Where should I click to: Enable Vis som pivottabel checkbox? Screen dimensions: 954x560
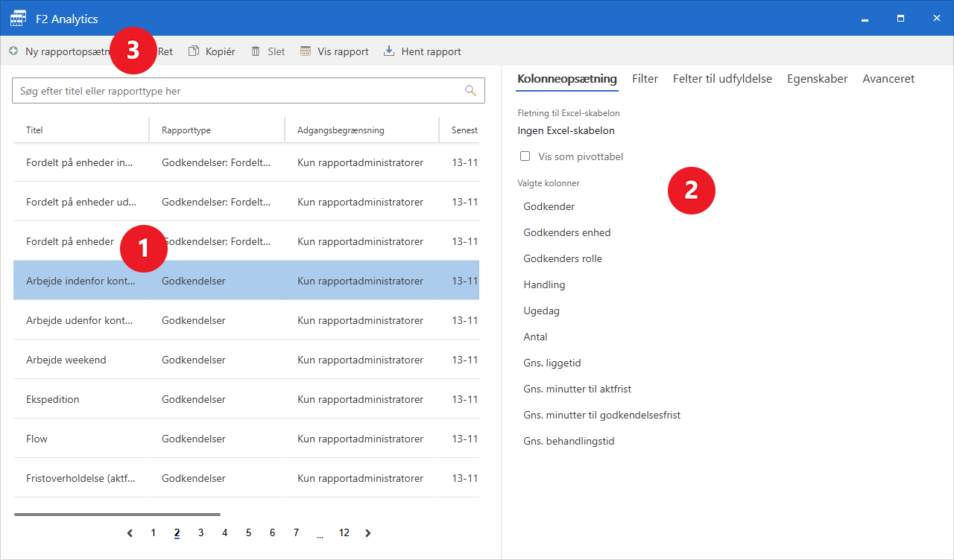coord(525,156)
